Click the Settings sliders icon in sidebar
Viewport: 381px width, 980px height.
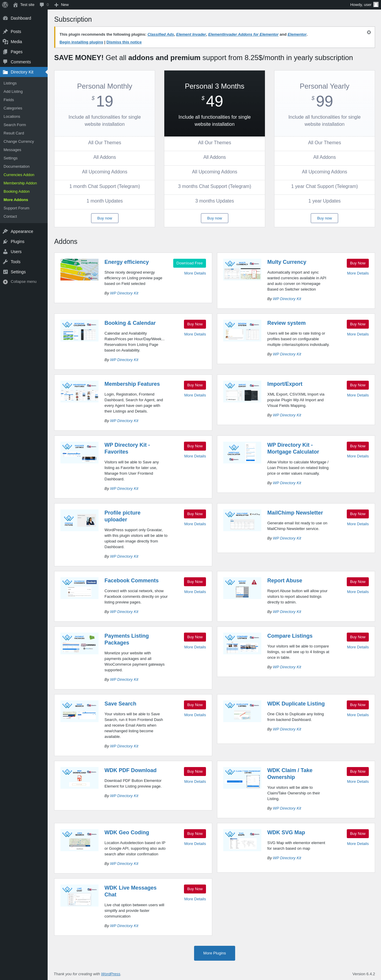5,272
